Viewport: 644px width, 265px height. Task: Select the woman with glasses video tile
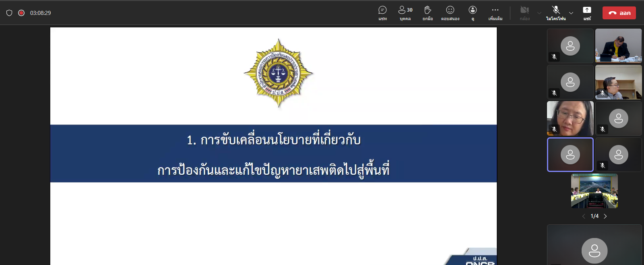[x=570, y=118]
